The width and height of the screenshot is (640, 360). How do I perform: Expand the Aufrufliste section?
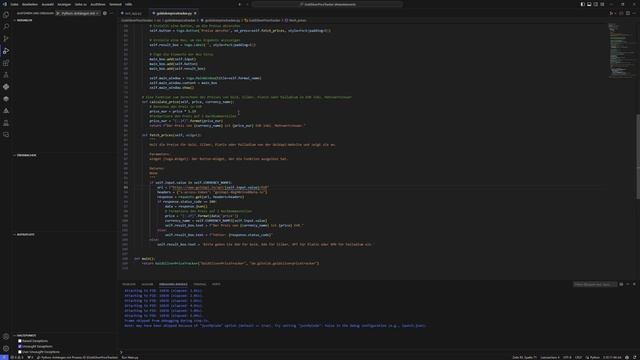point(24,234)
